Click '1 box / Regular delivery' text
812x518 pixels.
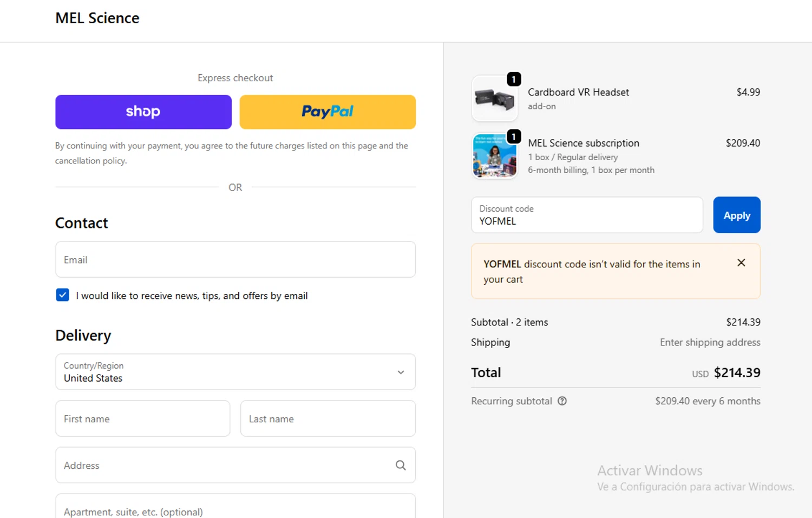[573, 157]
